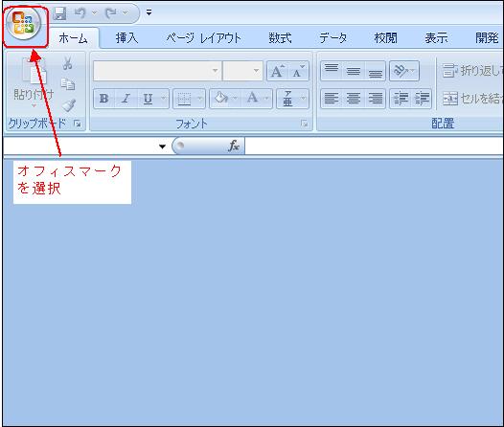
Task: Select the Format Painter brush icon
Action: 68,105
